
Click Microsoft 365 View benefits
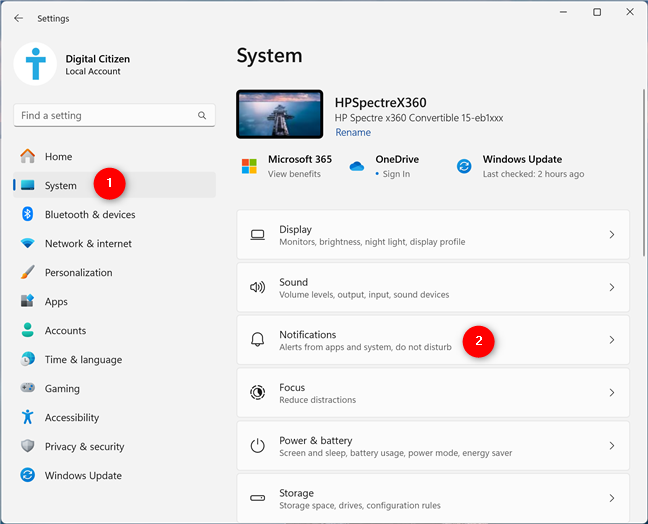(294, 174)
